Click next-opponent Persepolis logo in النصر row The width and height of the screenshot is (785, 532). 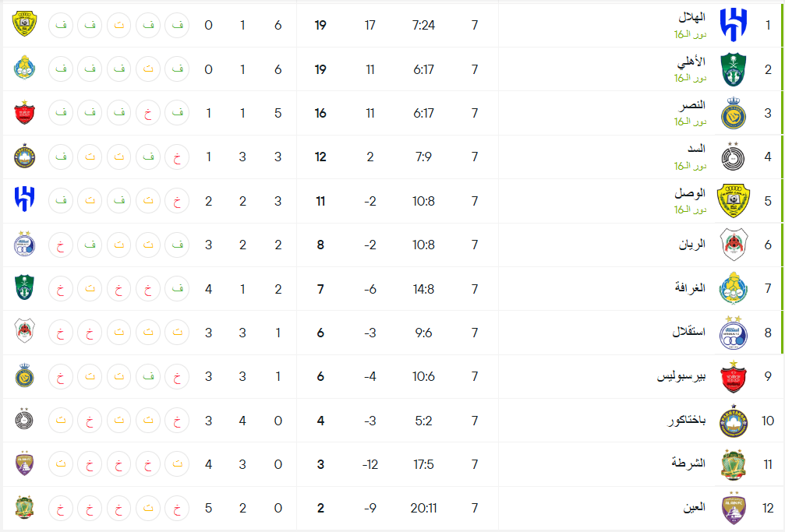coord(24,113)
